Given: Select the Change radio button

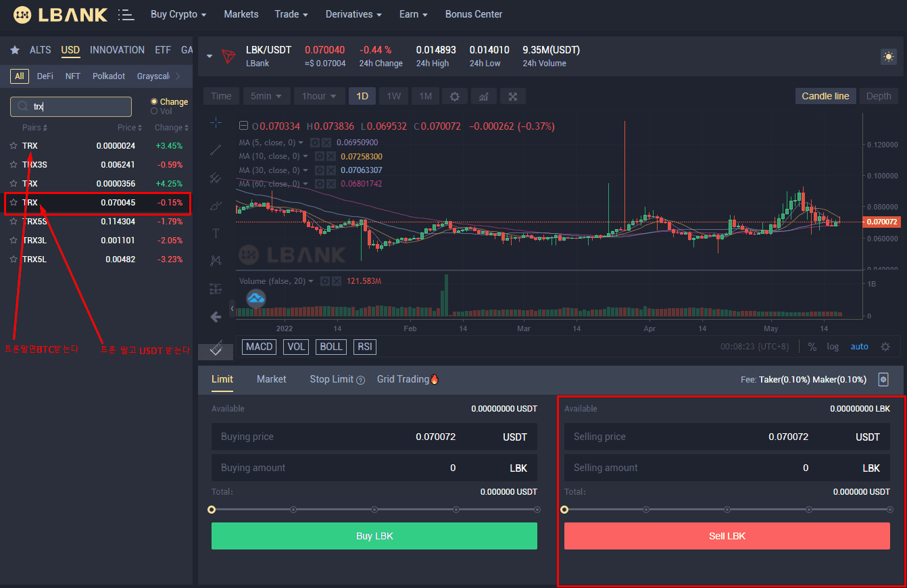Looking at the screenshot, I should coord(154,101).
